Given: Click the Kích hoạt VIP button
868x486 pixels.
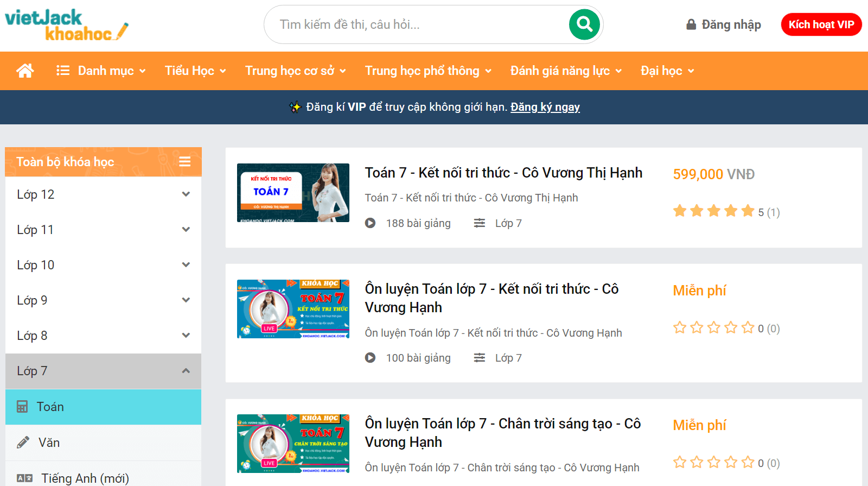Looking at the screenshot, I should point(821,24).
